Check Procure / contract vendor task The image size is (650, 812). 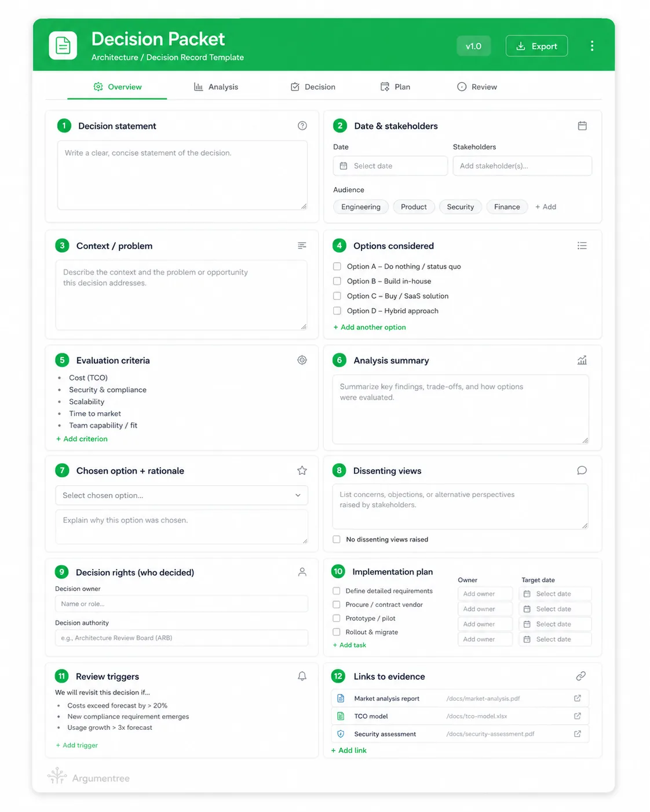(336, 605)
